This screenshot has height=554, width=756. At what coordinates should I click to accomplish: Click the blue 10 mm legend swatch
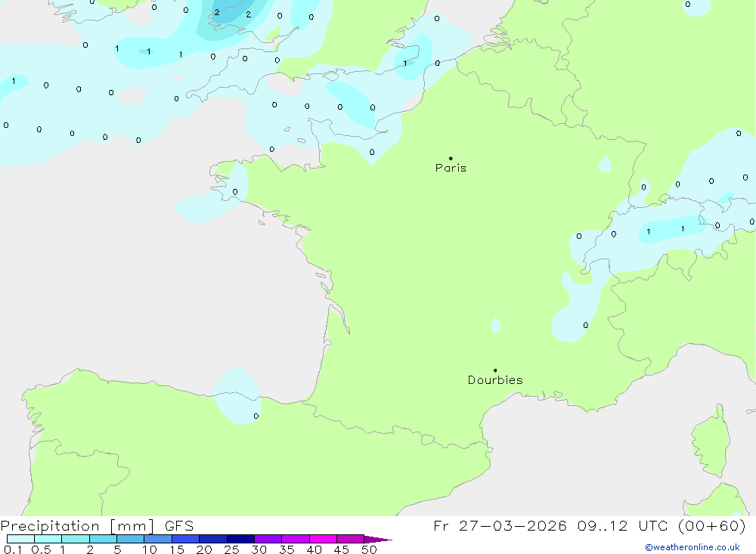pyautogui.click(x=158, y=539)
